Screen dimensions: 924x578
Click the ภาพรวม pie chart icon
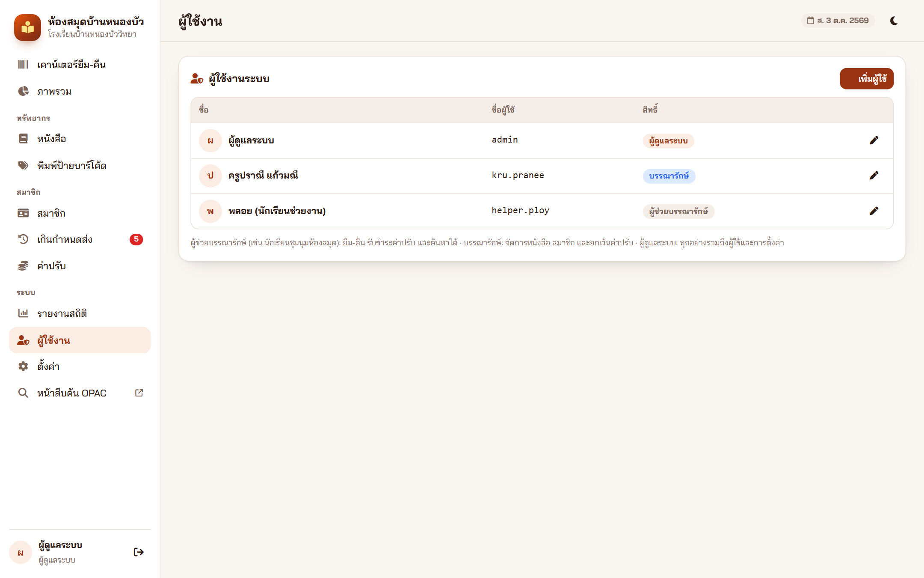pyautogui.click(x=23, y=91)
